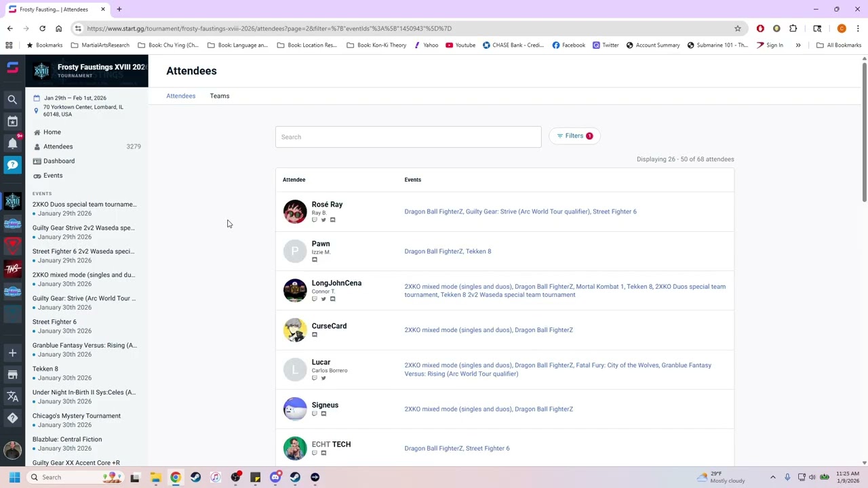Click the attendee Search field
868x488 pixels.
408,137
